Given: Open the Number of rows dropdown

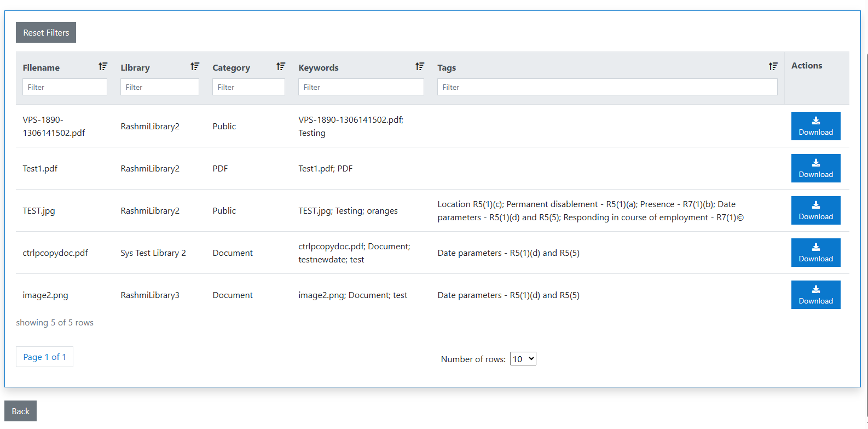Looking at the screenshot, I should click(x=523, y=359).
